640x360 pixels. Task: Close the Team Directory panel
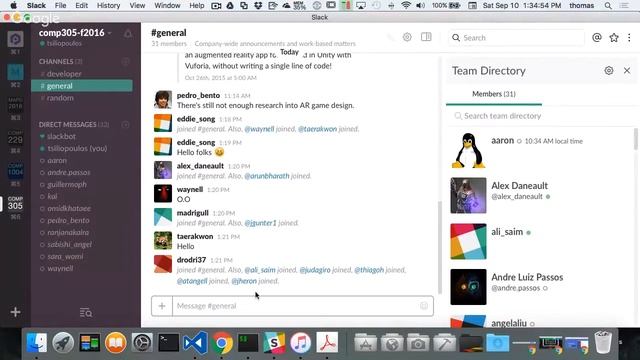coord(627,71)
